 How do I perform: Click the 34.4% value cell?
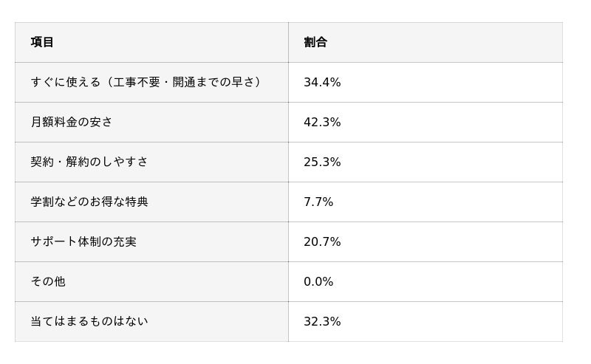pos(322,82)
